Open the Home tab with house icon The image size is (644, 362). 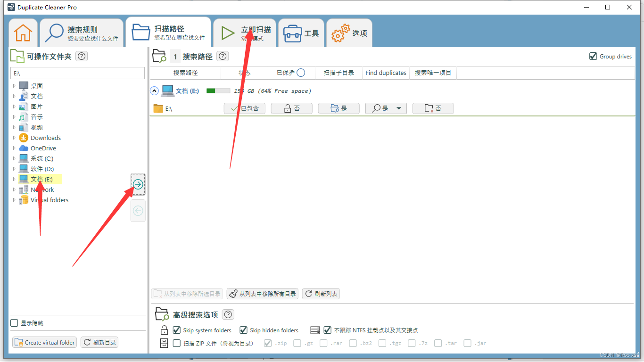pyautogui.click(x=23, y=33)
